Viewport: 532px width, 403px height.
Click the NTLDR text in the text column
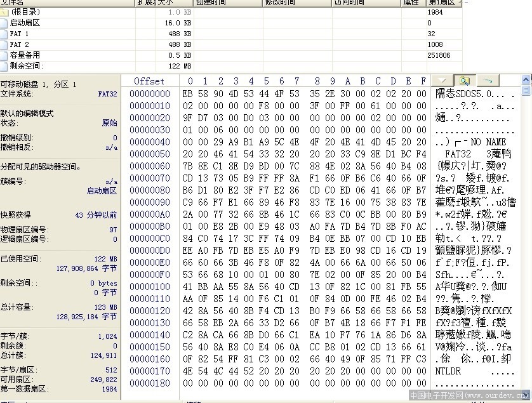click(448, 371)
